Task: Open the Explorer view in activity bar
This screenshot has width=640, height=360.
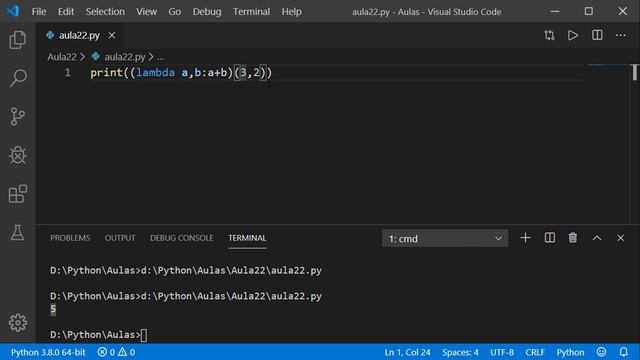Action: point(18,40)
